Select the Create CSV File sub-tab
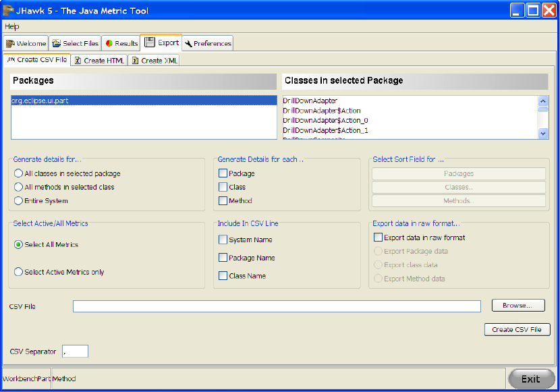Screen dimensions: 560x392 (37, 60)
